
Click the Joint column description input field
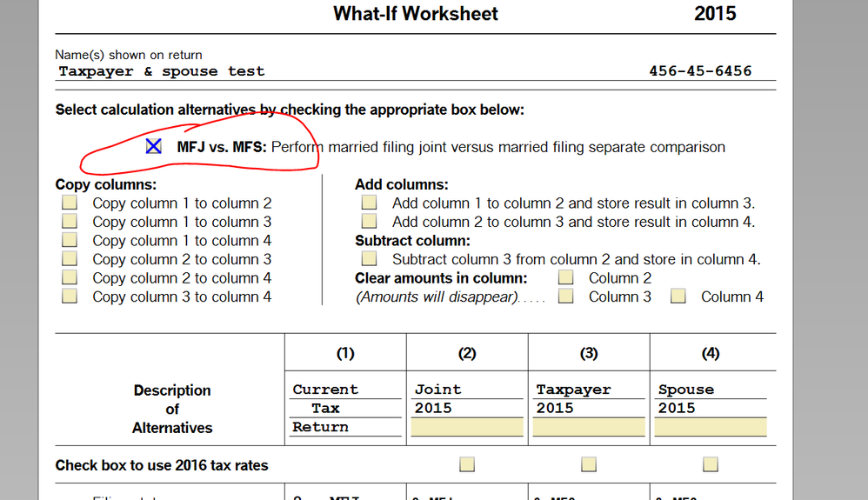click(x=467, y=427)
